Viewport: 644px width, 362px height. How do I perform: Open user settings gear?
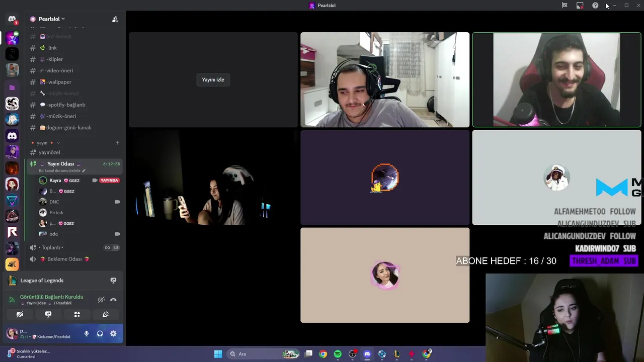113,333
